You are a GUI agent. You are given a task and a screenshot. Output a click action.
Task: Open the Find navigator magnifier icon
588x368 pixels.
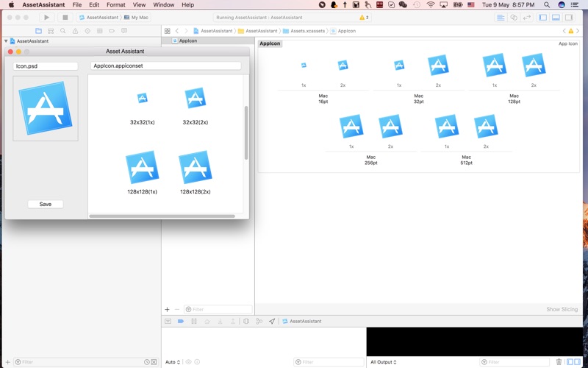point(62,31)
